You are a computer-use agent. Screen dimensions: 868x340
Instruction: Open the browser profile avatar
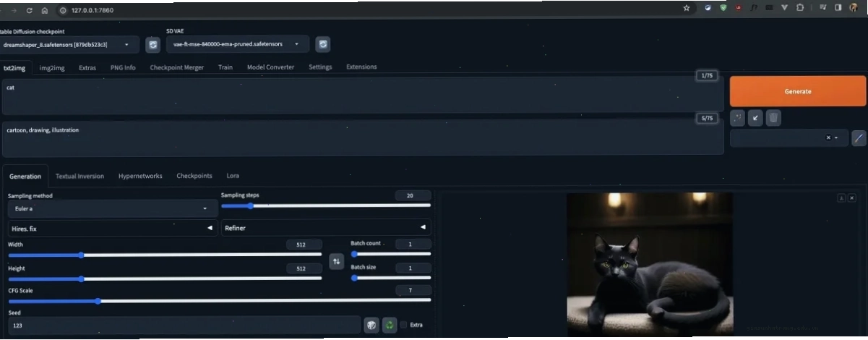pyautogui.click(x=854, y=8)
